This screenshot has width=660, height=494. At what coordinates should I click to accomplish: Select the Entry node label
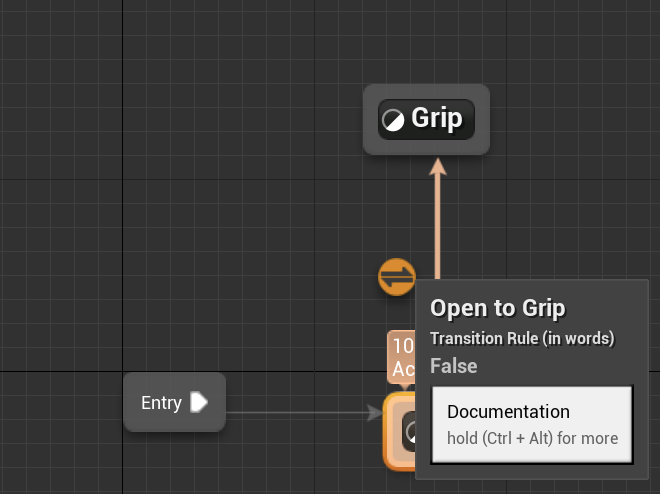pyautogui.click(x=161, y=403)
